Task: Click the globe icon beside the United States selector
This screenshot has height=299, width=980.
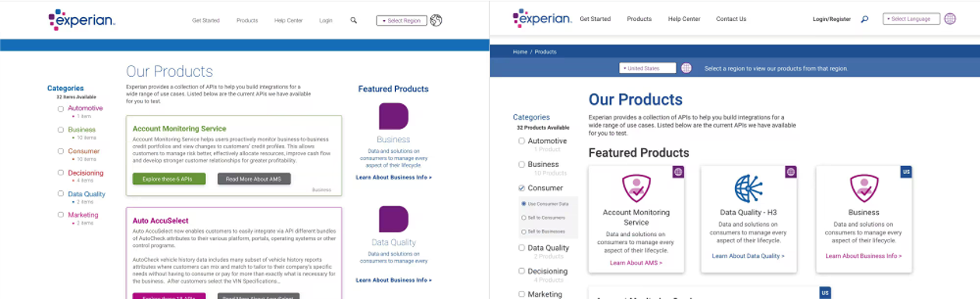Action: pos(686,68)
